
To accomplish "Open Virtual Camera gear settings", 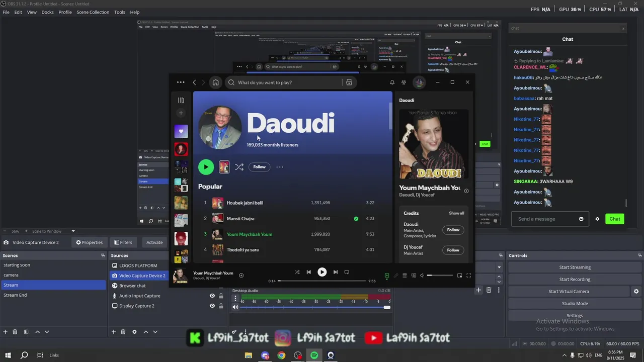I will (x=636, y=292).
